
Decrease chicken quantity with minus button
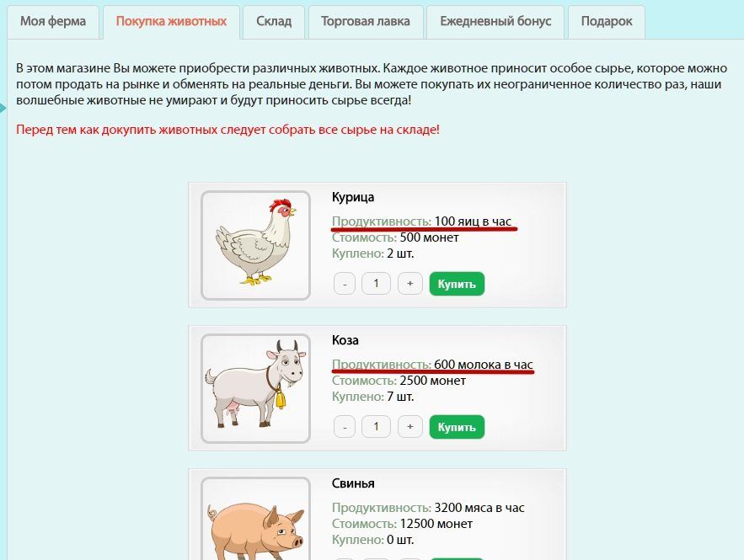345,284
